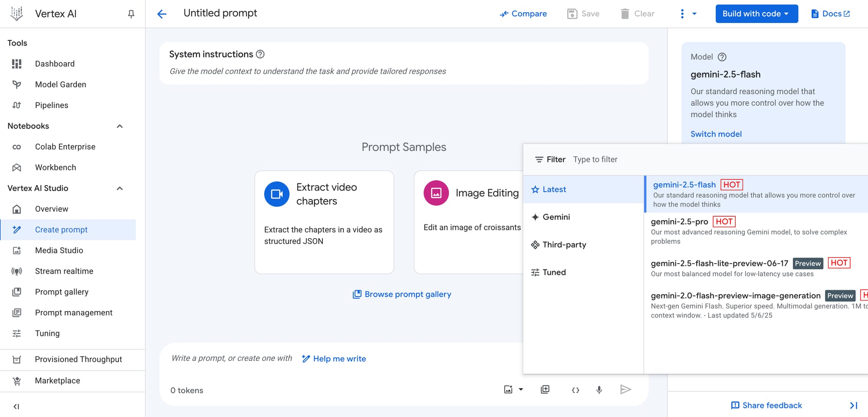
Task: Click Browse prompt gallery link
Action: click(x=402, y=295)
